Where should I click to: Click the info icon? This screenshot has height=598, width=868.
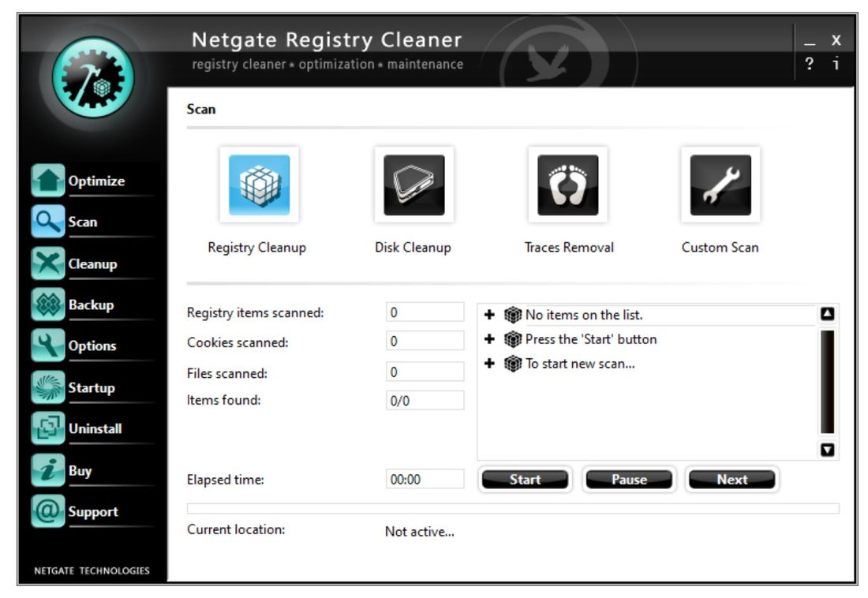835,63
